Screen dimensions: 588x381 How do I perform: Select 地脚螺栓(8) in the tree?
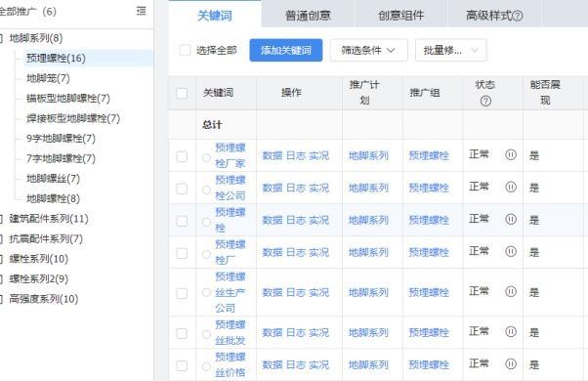tap(53, 198)
